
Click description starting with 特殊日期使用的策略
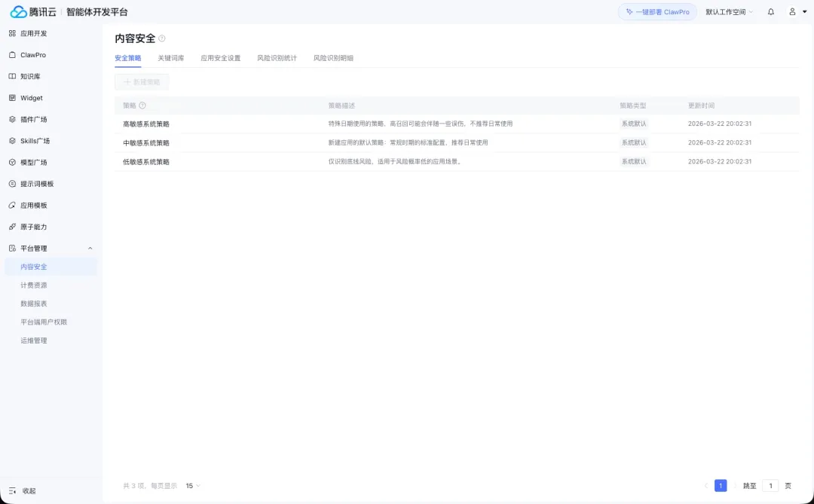[x=421, y=124]
